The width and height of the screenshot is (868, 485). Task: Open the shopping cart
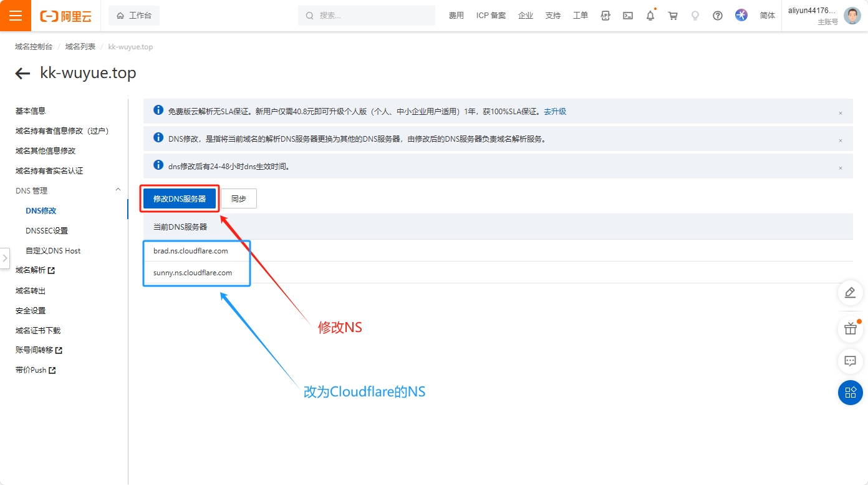[673, 16]
